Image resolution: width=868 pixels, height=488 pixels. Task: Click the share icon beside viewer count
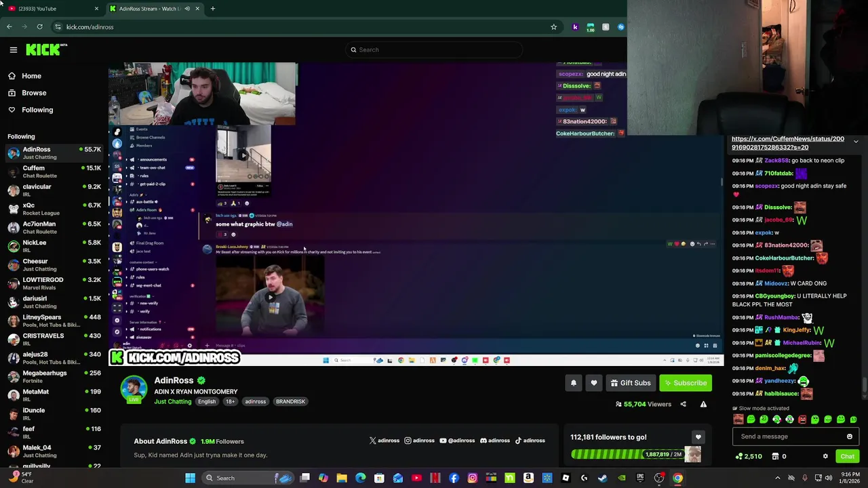[683, 404]
